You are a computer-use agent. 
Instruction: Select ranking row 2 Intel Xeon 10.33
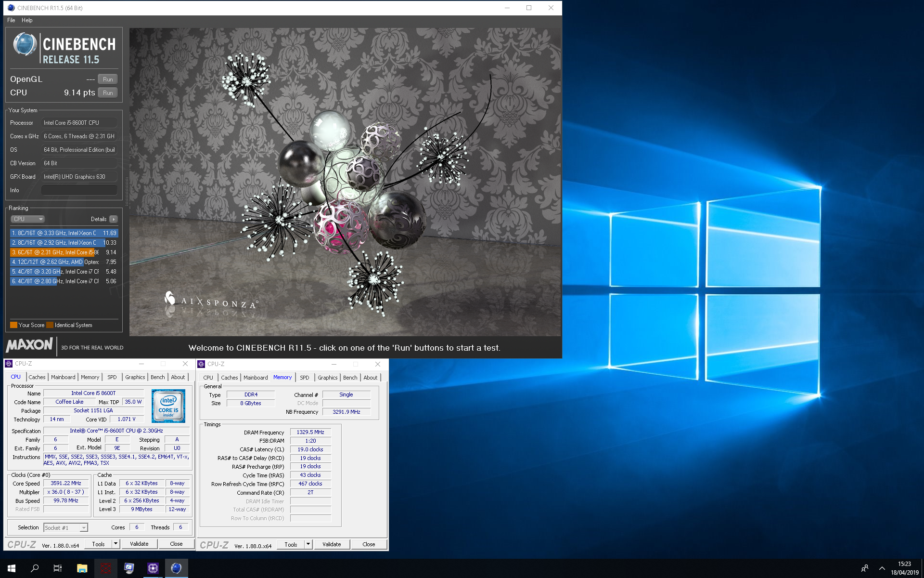click(x=64, y=243)
